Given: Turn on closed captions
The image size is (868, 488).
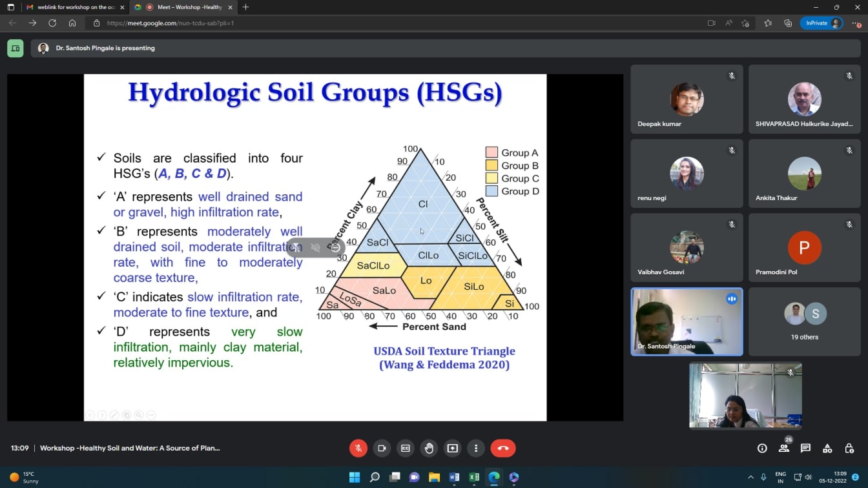Looking at the screenshot, I should (x=406, y=448).
